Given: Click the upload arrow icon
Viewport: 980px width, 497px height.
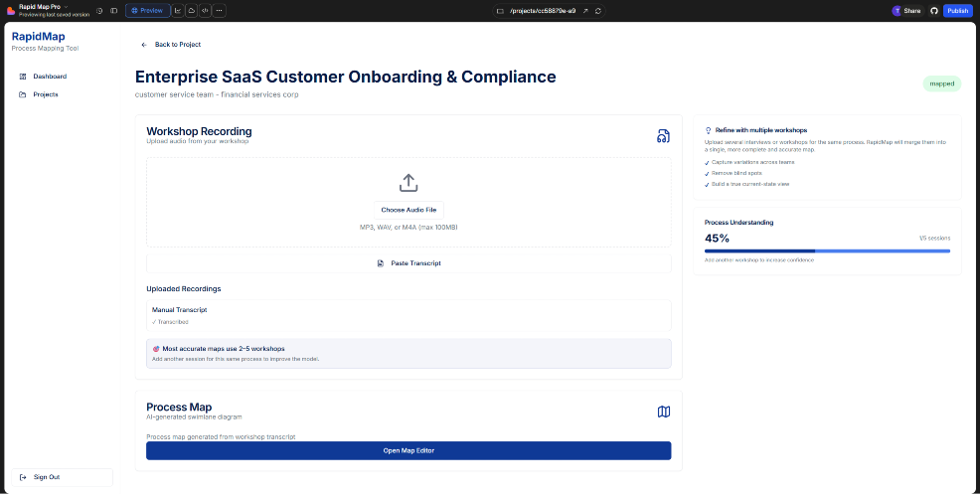Looking at the screenshot, I should click(x=408, y=183).
